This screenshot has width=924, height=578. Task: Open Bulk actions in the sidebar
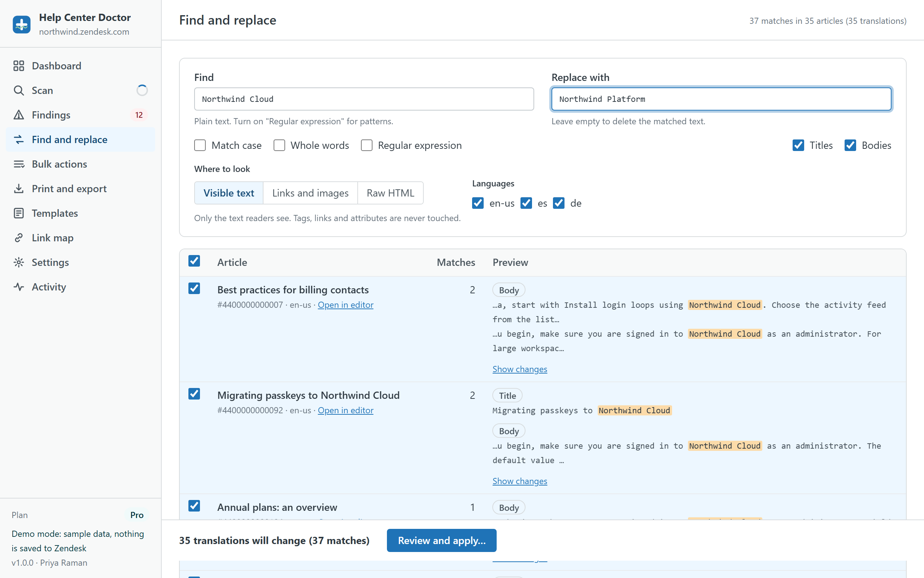click(80, 164)
